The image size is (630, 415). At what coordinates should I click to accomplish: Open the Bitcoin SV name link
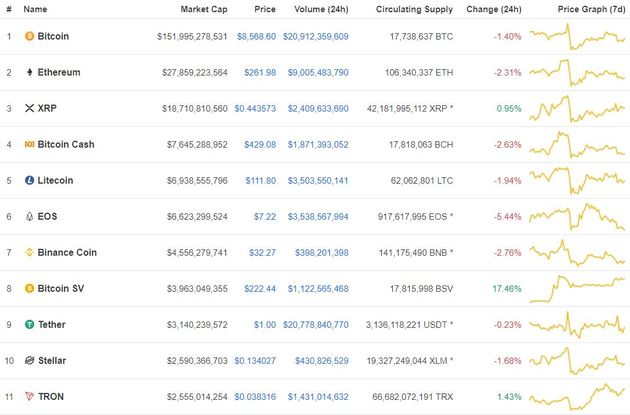[x=61, y=288]
